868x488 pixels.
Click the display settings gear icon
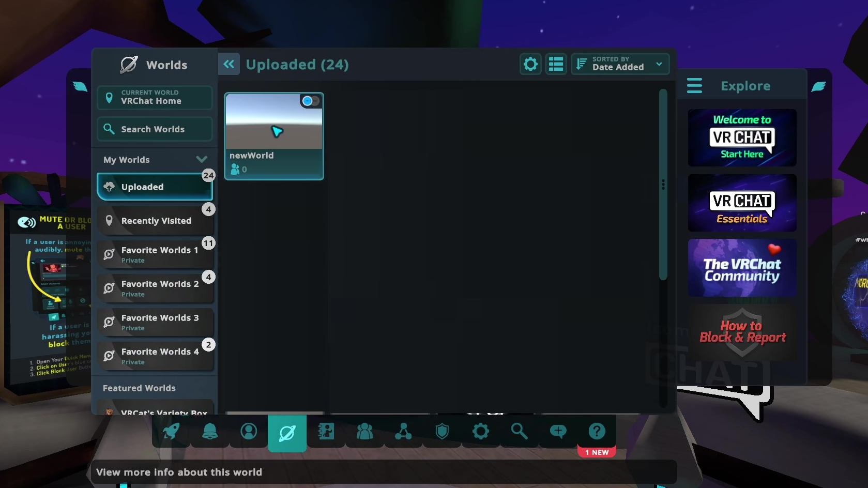[x=530, y=64]
